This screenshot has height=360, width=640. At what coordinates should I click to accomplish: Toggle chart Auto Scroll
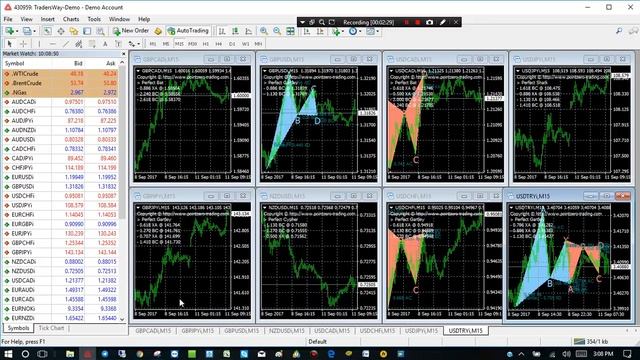tap(307, 31)
